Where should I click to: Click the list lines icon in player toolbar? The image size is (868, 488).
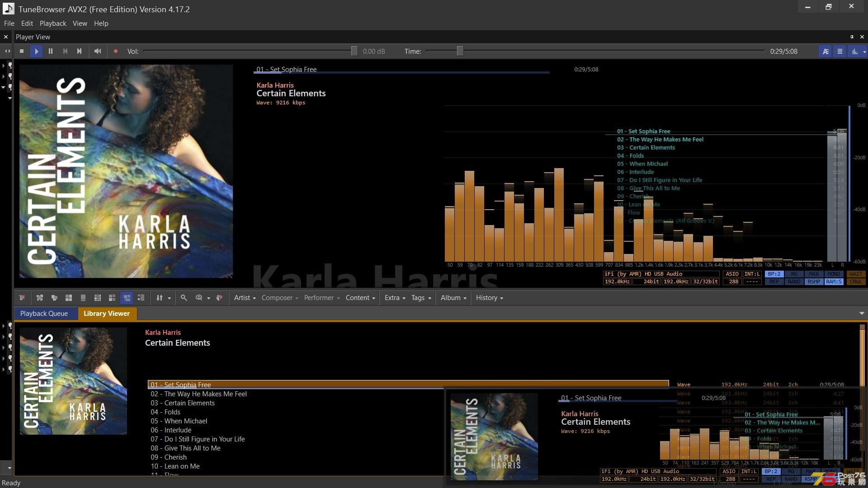pyautogui.click(x=840, y=52)
